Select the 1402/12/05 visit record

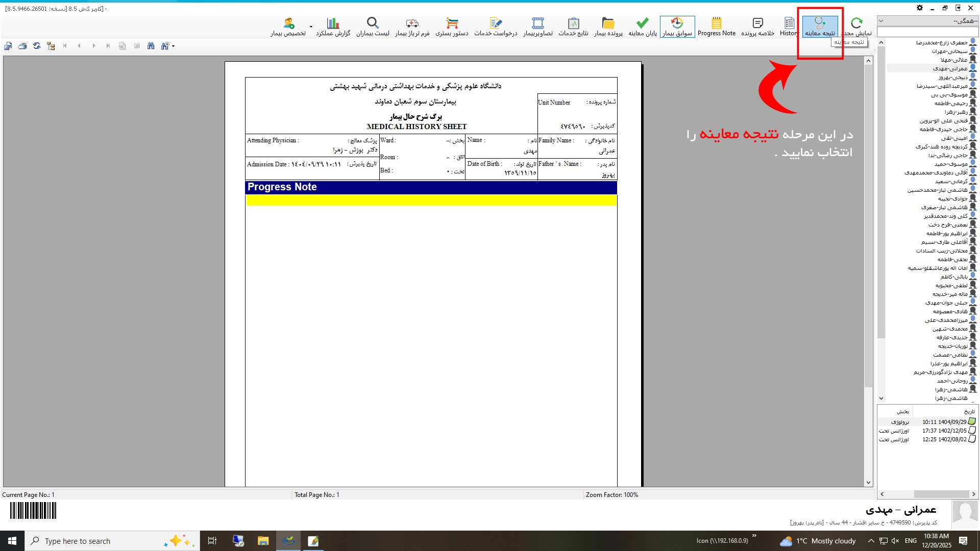(944, 431)
